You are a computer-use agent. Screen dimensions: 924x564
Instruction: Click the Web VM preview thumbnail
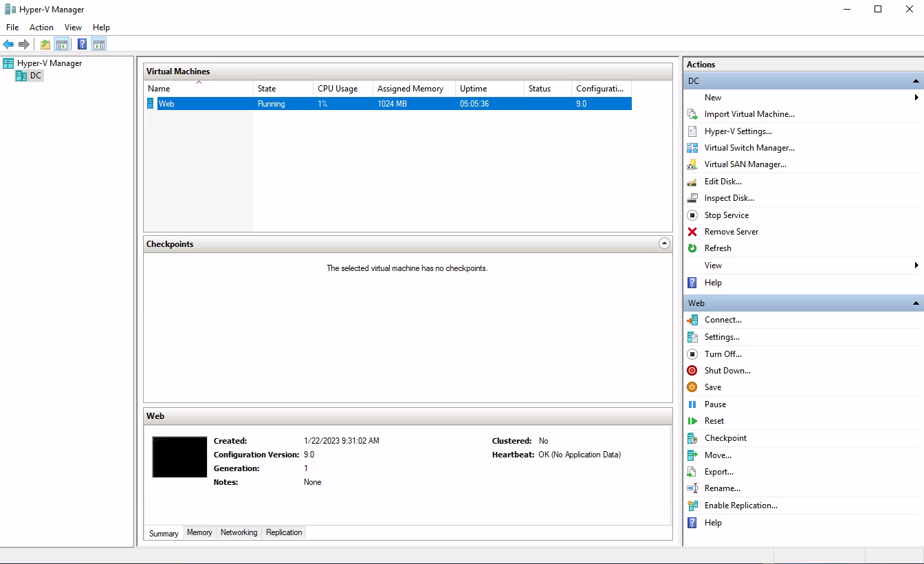click(x=179, y=457)
